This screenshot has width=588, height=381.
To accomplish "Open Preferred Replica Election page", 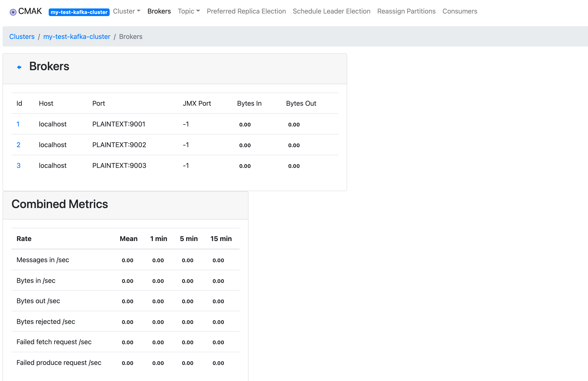I will pos(246,11).
